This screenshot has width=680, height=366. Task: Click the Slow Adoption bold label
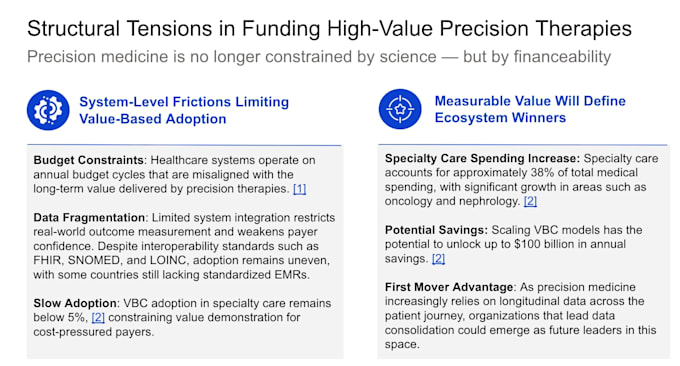(x=75, y=303)
